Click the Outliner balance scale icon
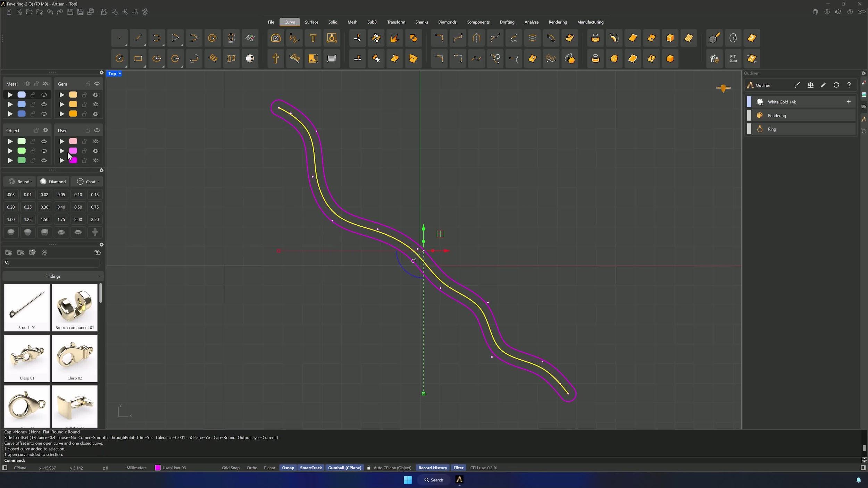This screenshot has width=868, height=488. [810, 85]
